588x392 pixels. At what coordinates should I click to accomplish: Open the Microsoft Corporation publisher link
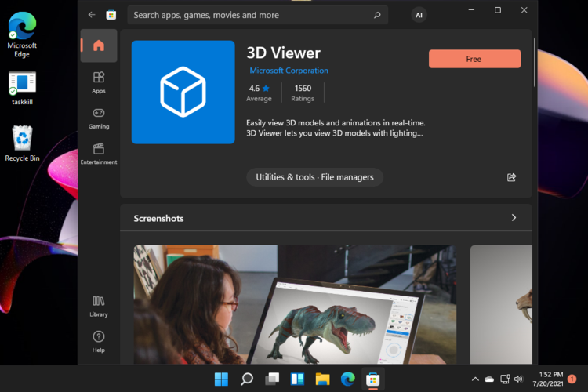click(289, 71)
